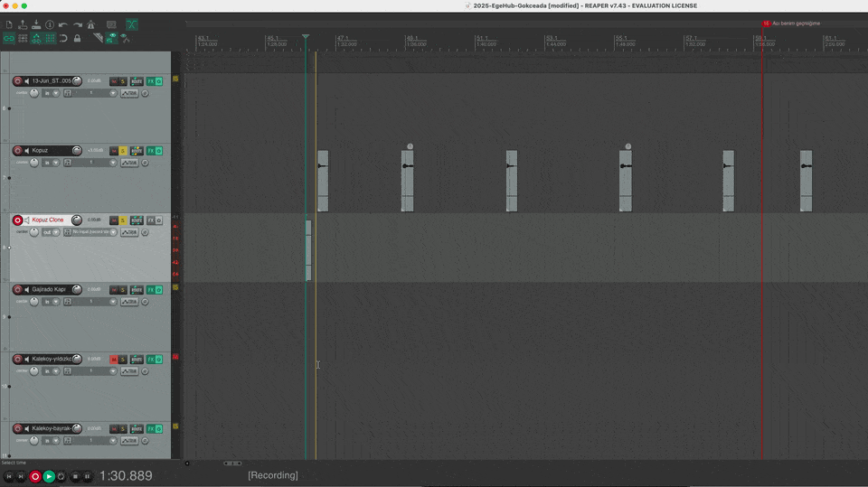Image resolution: width=868 pixels, height=487 pixels.
Task: Mute the Kopuz track
Action: (x=114, y=151)
